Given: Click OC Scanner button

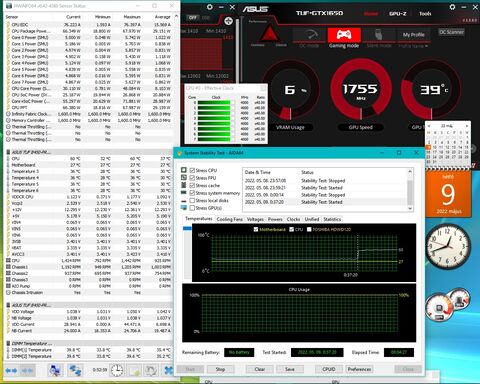Looking at the screenshot, I should tap(451, 32).
